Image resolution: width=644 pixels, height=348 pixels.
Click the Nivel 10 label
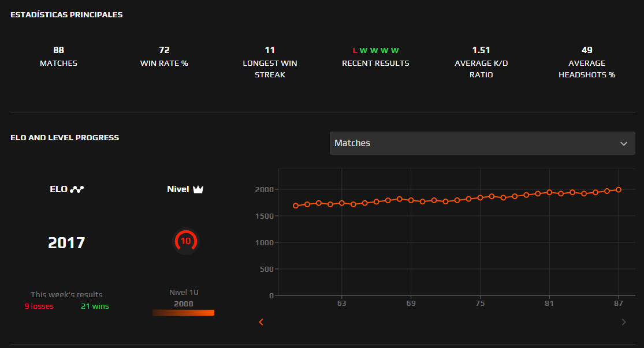pos(184,292)
